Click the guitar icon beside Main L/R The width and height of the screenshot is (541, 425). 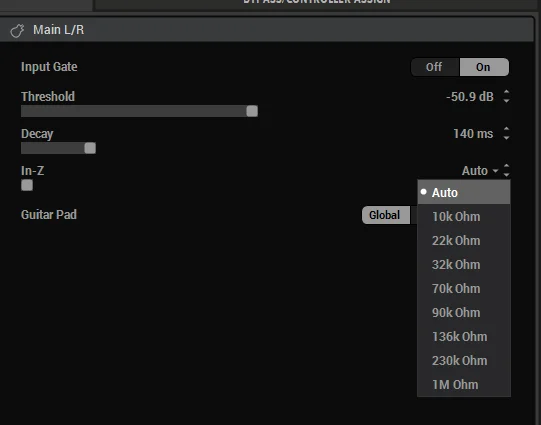(17, 30)
